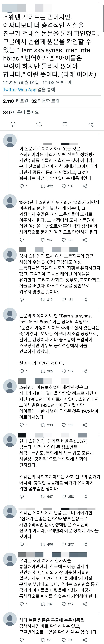Like the reply with 178 likes
The image size is (104, 644).
coord(64,186)
